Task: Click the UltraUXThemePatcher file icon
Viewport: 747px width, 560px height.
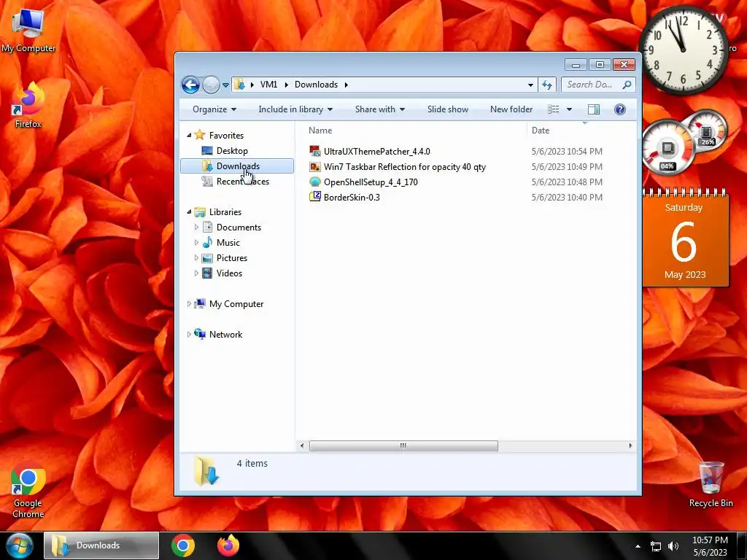Action: pyautogui.click(x=314, y=151)
